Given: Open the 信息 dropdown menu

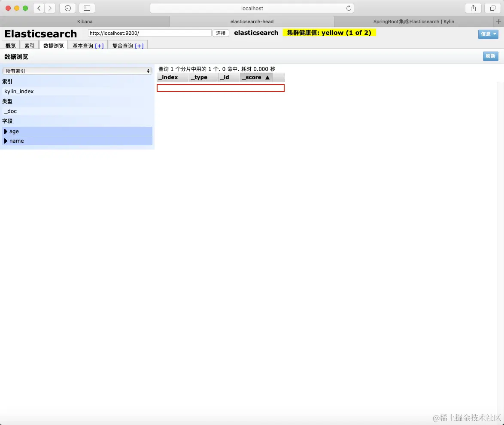Looking at the screenshot, I should tap(488, 34).
